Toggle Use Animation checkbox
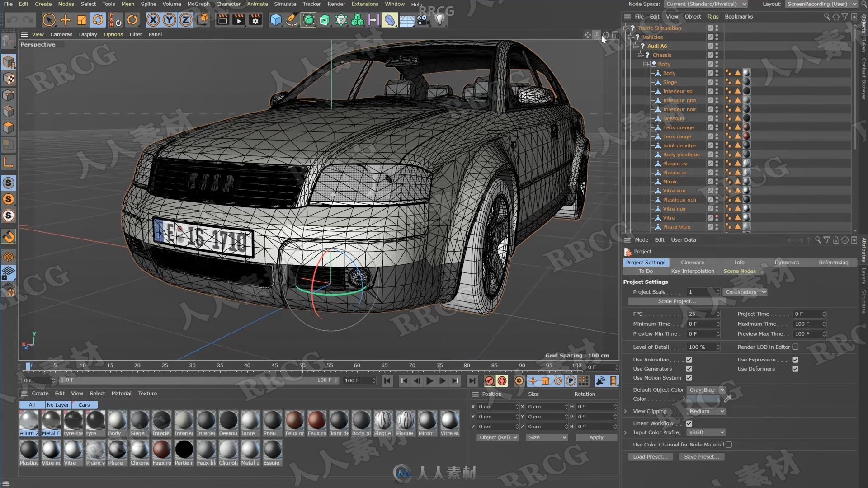 click(x=689, y=359)
